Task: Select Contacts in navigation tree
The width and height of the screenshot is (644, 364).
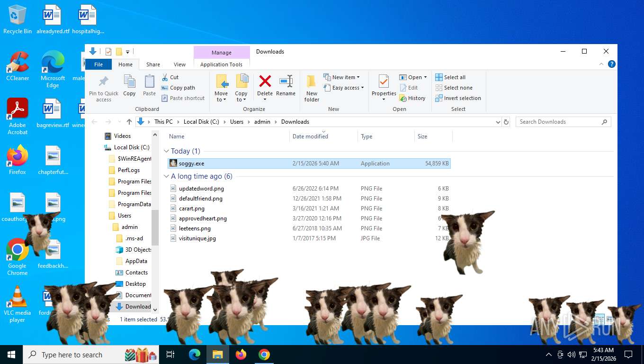Action: click(132, 273)
